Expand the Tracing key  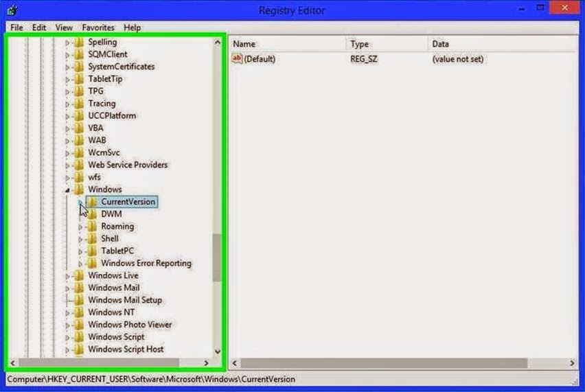point(67,104)
